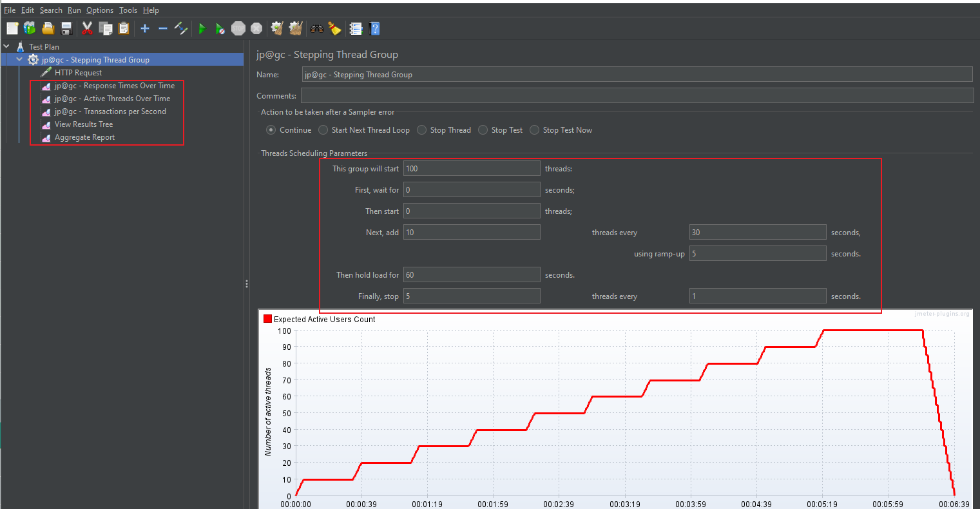This screenshot has height=509, width=980.
Task: Click the Stepping Thread Group gear icon
Action: pos(34,59)
